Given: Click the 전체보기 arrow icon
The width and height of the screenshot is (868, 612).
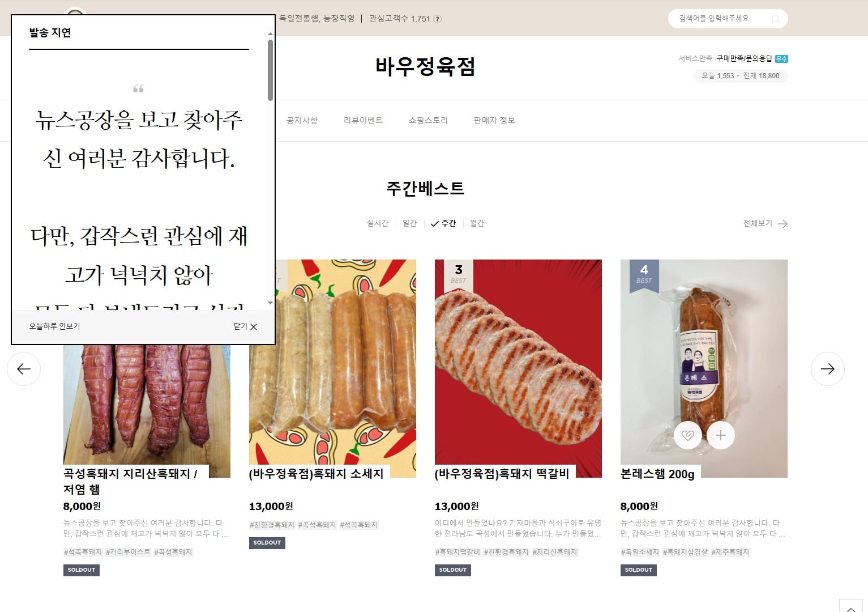Looking at the screenshot, I should 783,223.
